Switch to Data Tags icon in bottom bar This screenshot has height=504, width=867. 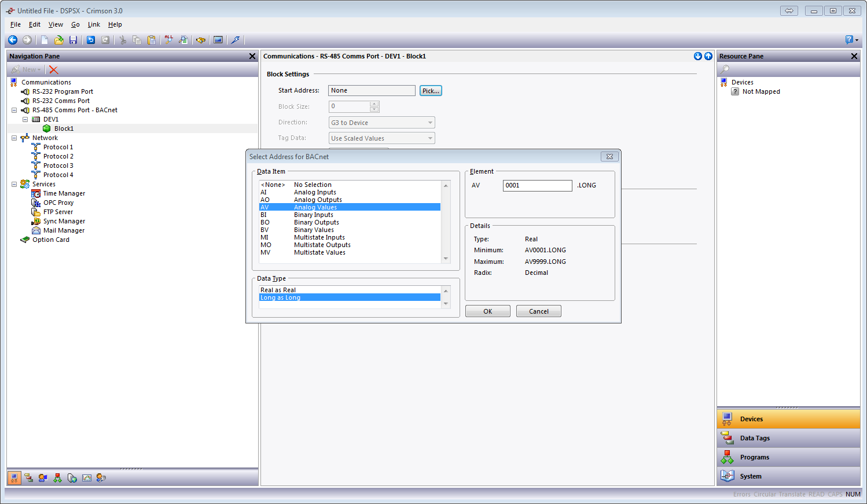coord(28,477)
